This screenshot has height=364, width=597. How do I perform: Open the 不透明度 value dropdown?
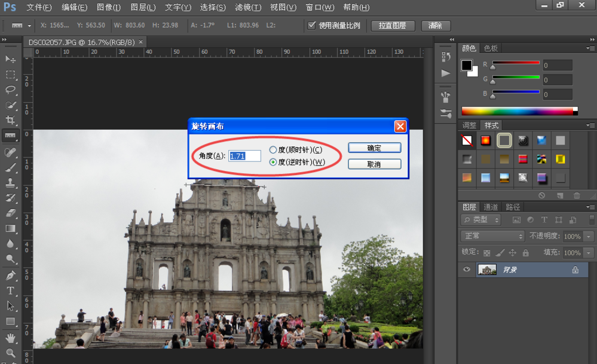(x=588, y=236)
